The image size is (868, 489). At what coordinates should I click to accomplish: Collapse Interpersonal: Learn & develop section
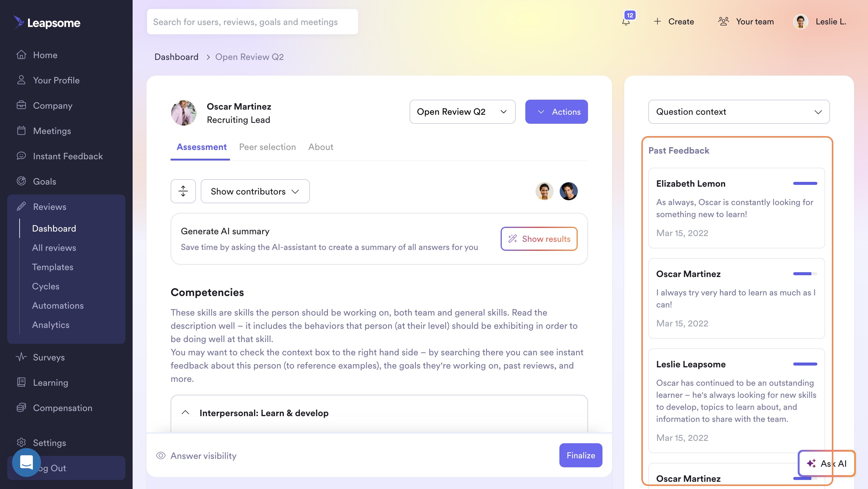tap(185, 413)
